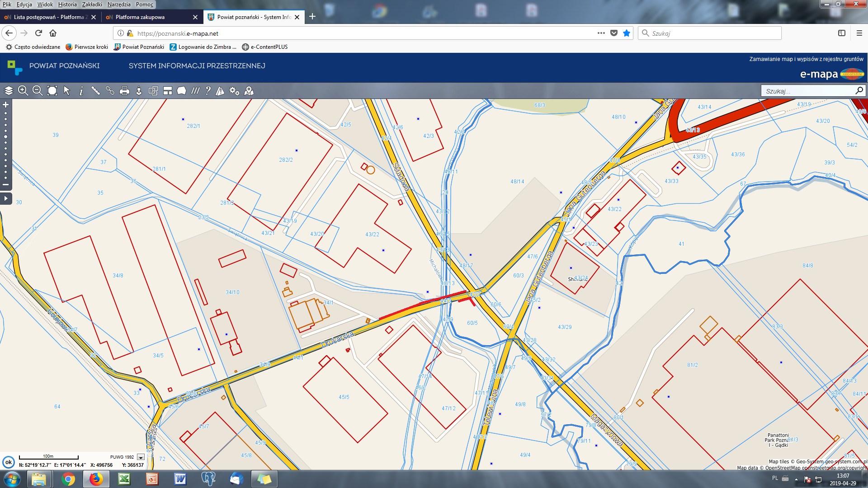Select the arrow pointer tool
The image size is (868, 488).
(66, 91)
